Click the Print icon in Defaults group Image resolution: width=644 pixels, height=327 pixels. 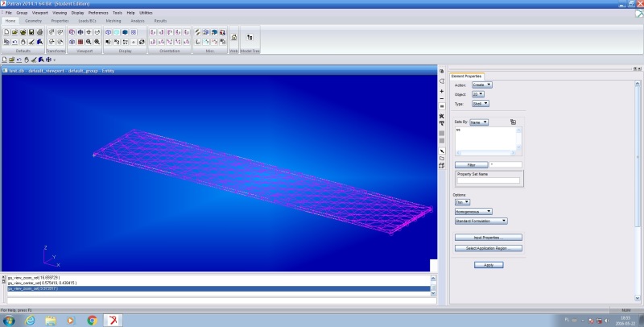39,32
